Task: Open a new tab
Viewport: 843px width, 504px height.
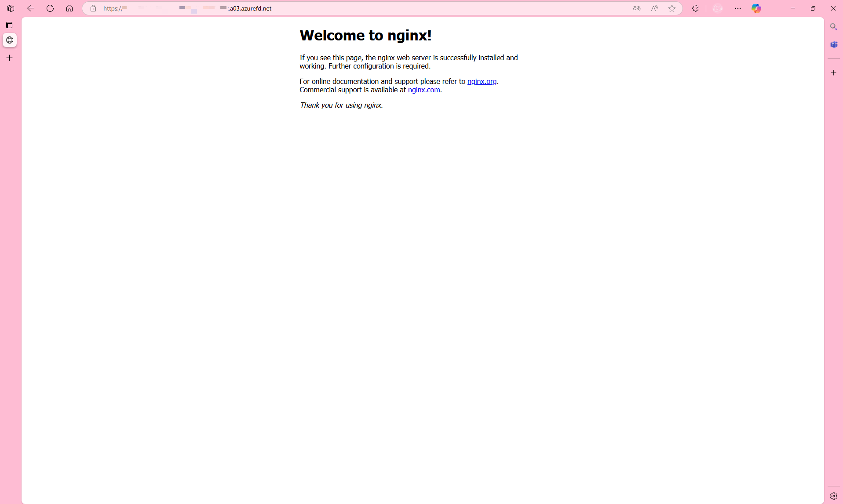Action: 10,58
